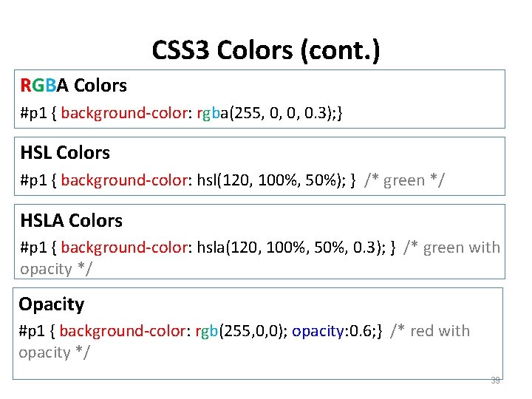The image size is (532, 399).
Task: Click the "#p1" selector in RGBA Colors box
Action: [x=33, y=114]
